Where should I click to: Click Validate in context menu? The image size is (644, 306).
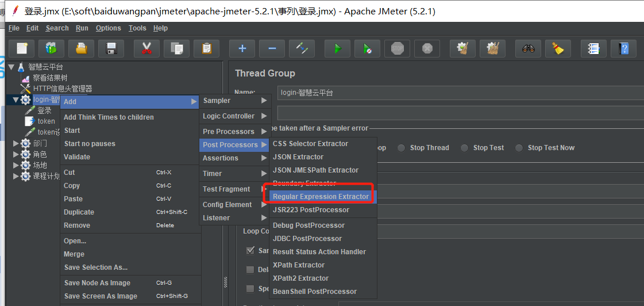pyautogui.click(x=130, y=156)
